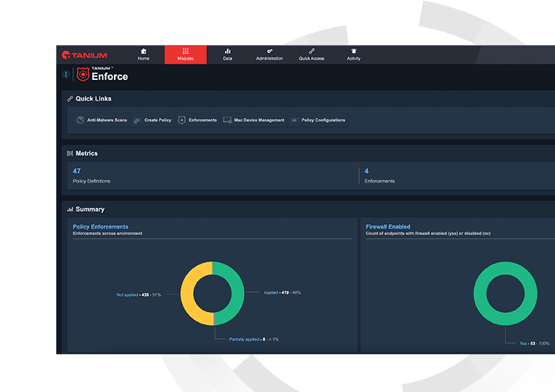This screenshot has height=392, width=555.
Task: Click the Tanium logo
Action: (84, 55)
